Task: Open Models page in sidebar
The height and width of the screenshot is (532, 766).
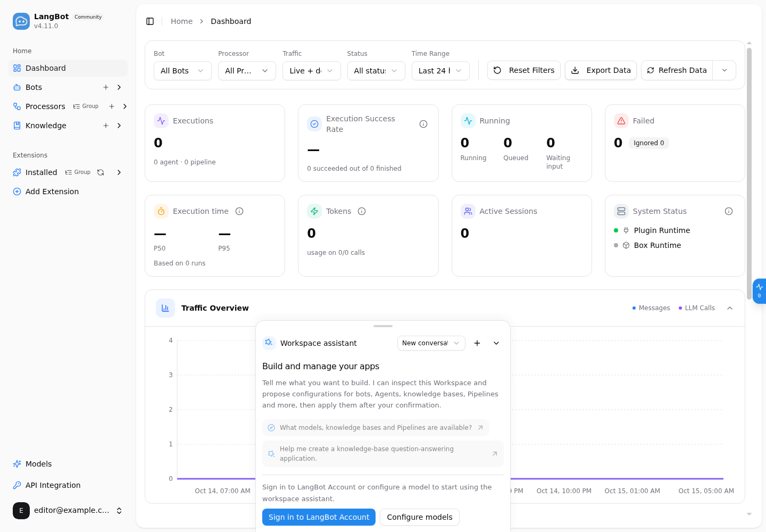Action: [x=68, y=464]
